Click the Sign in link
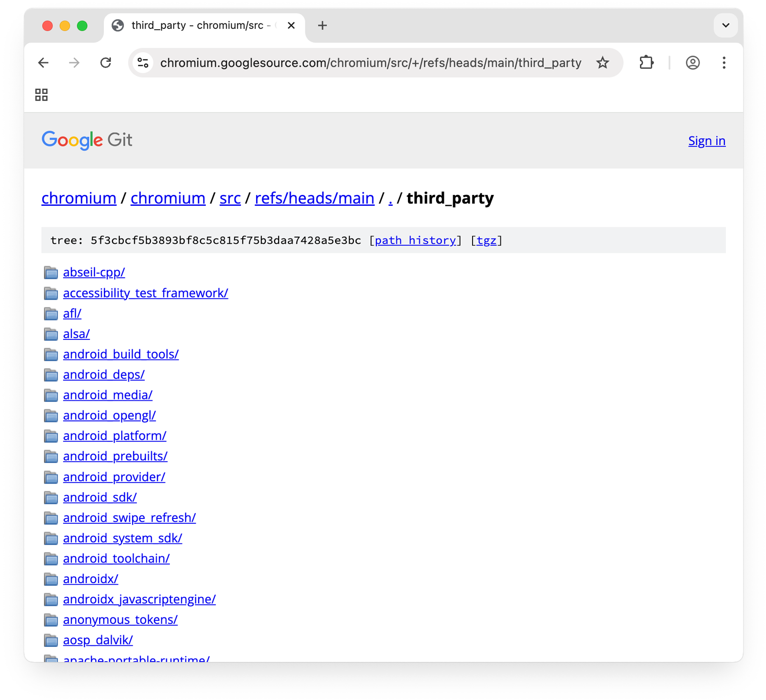Screen dimensions: 766x700 pos(707,141)
